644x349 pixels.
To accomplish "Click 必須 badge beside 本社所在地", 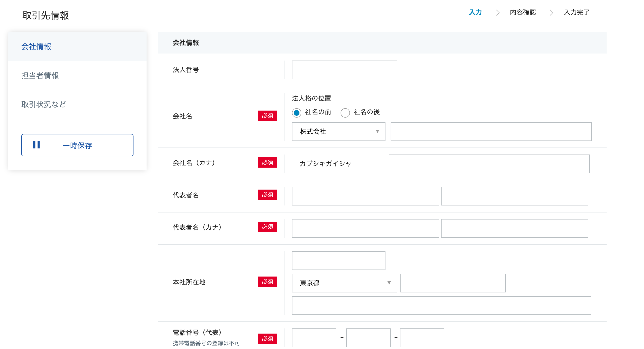I will (x=267, y=281).
